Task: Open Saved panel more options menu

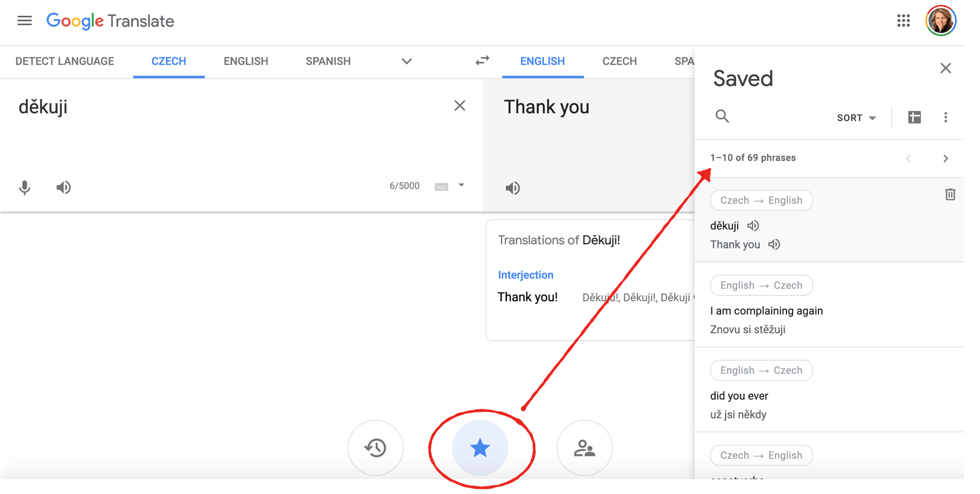Action: click(946, 117)
